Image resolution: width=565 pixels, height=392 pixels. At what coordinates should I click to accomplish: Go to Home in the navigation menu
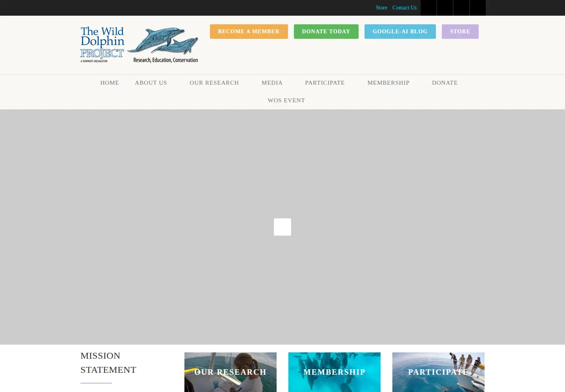[x=109, y=83]
